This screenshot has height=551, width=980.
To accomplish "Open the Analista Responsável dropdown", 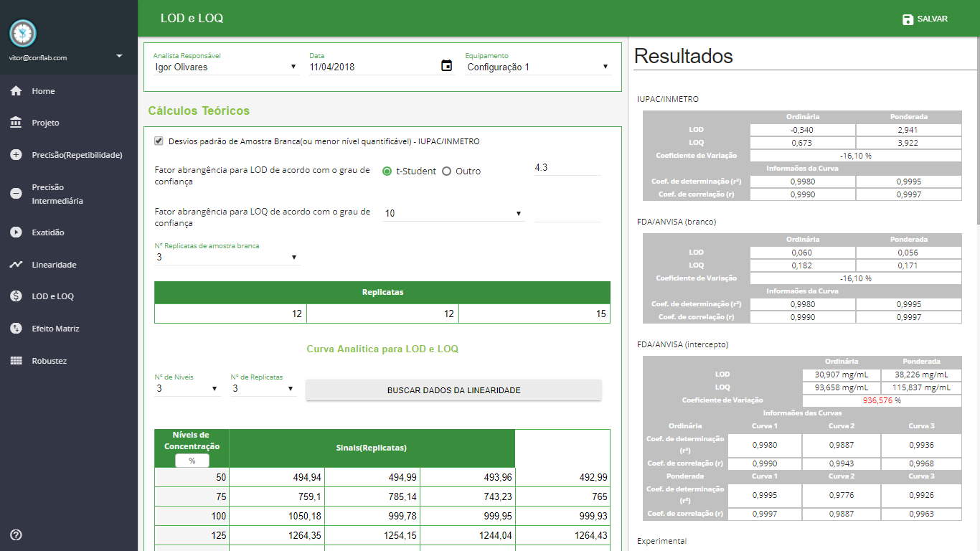I will click(x=225, y=67).
